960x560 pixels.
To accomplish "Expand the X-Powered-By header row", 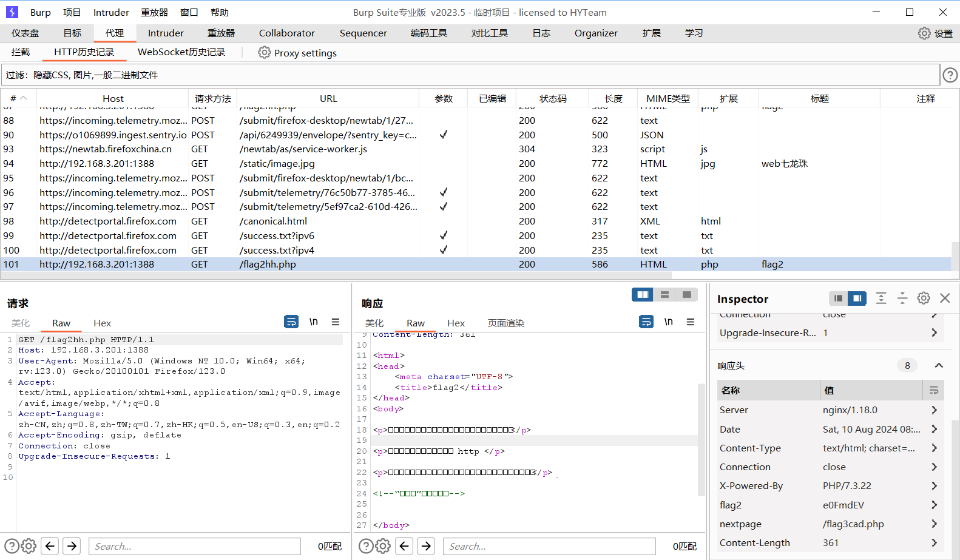I will pyautogui.click(x=934, y=486).
